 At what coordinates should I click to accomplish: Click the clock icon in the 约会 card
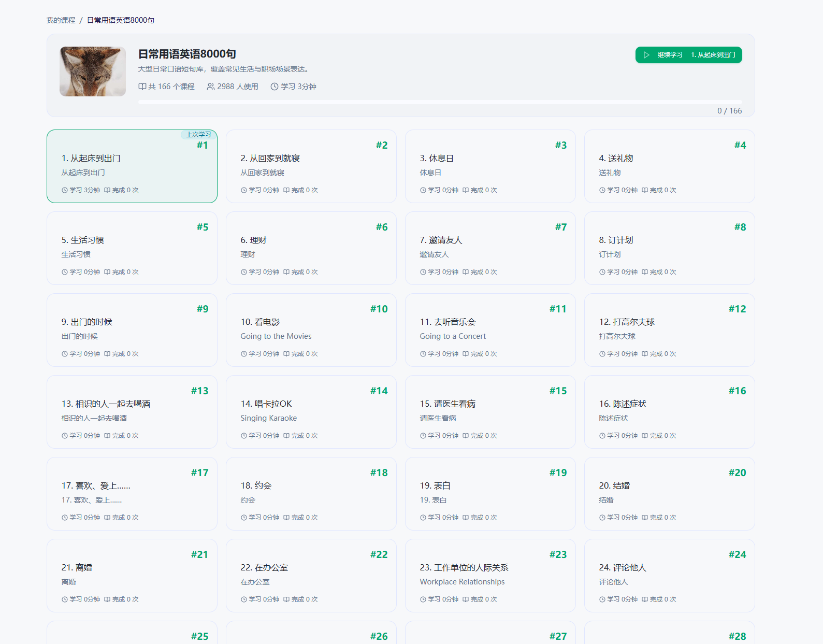click(x=244, y=518)
